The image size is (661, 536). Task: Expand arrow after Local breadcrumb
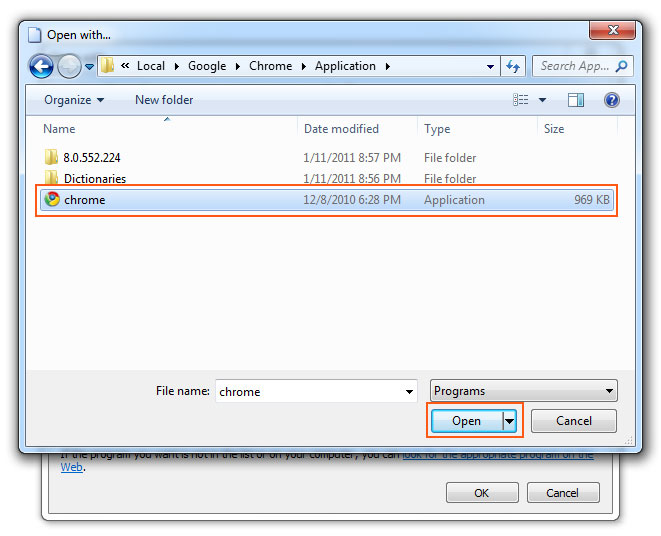[177, 66]
